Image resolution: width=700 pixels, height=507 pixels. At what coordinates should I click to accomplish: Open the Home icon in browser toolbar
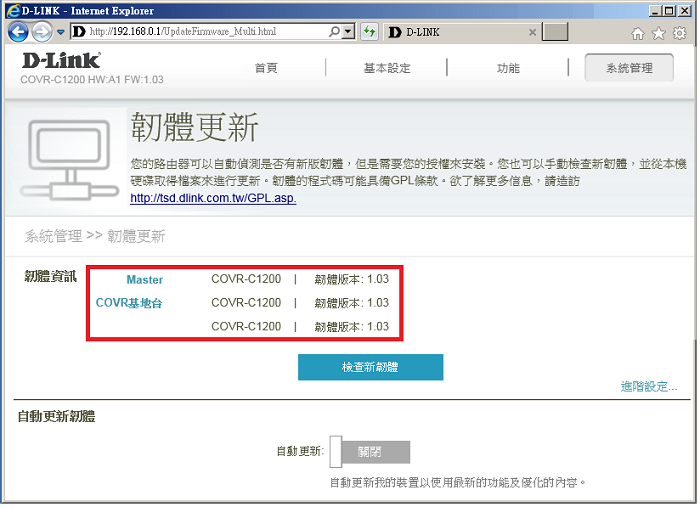[x=638, y=33]
